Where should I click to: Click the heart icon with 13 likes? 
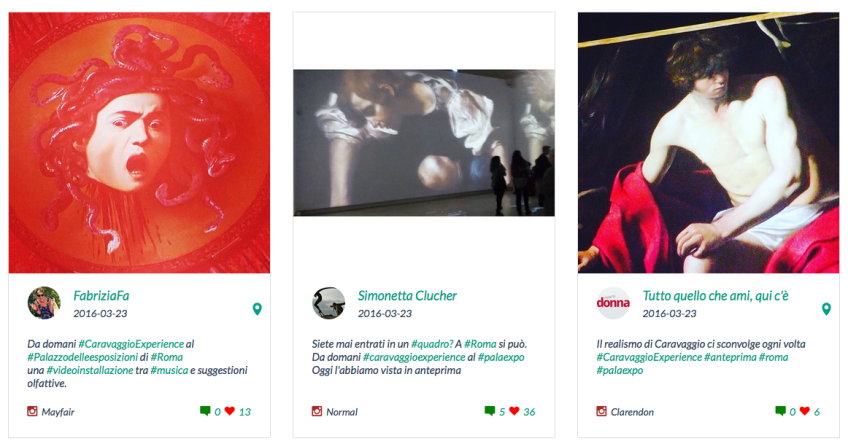pos(230,411)
